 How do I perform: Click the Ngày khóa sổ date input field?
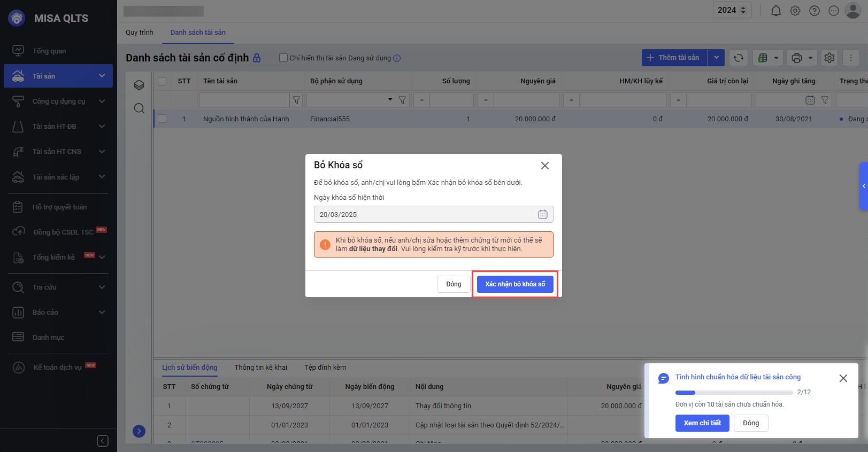pos(425,214)
